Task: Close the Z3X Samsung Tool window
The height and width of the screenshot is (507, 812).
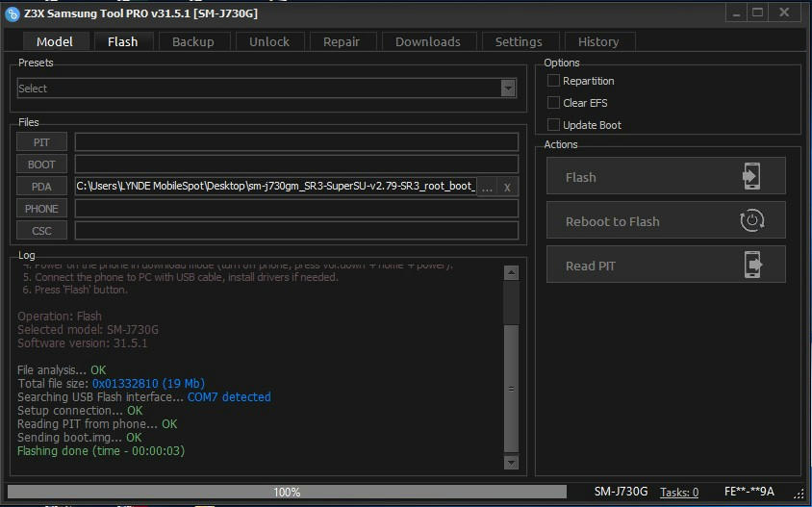Action: coord(784,13)
